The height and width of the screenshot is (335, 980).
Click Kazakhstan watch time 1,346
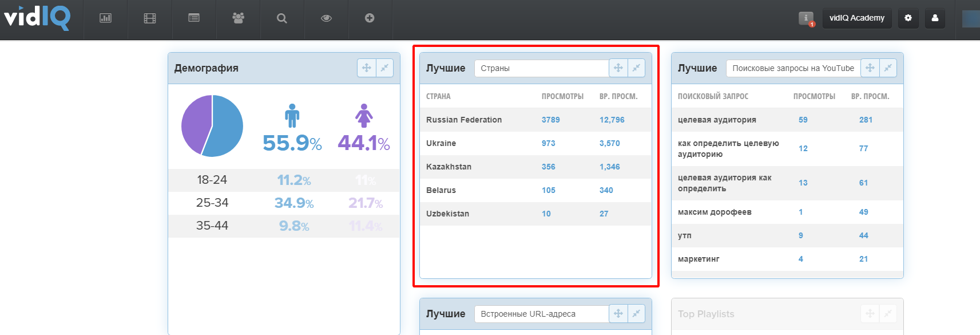(610, 167)
